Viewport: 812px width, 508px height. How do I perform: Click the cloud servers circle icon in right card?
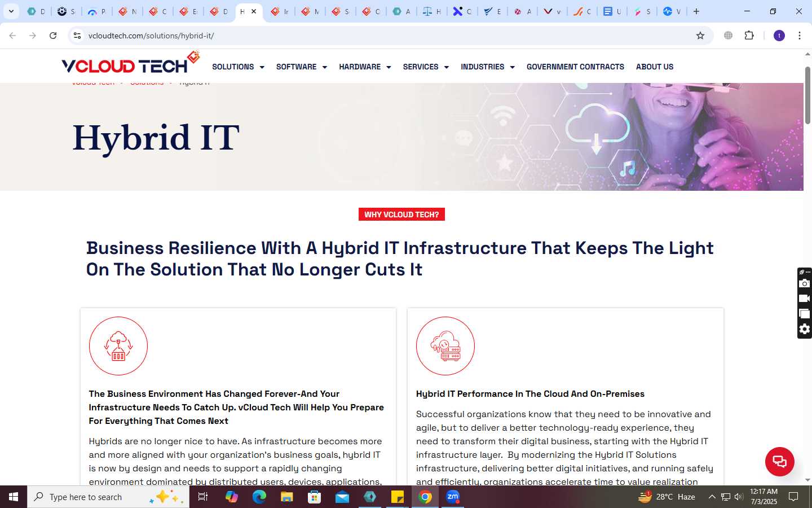tap(445, 346)
